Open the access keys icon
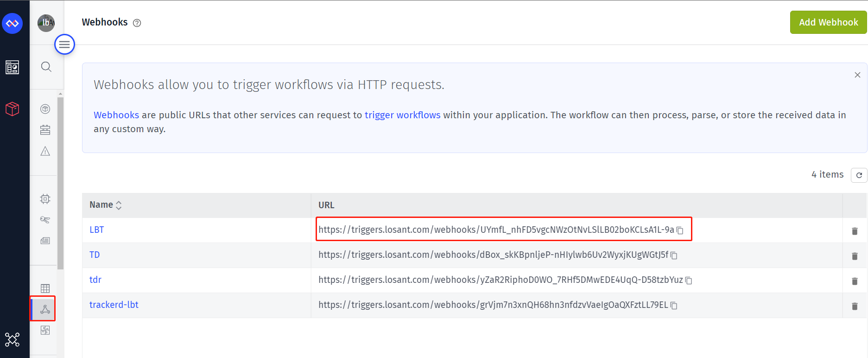Image resolution: width=868 pixels, height=358 pixels. tap(45, 220)
